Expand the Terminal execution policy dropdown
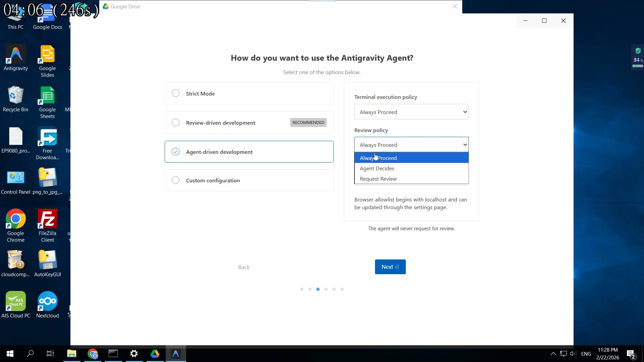 (411, 112)
